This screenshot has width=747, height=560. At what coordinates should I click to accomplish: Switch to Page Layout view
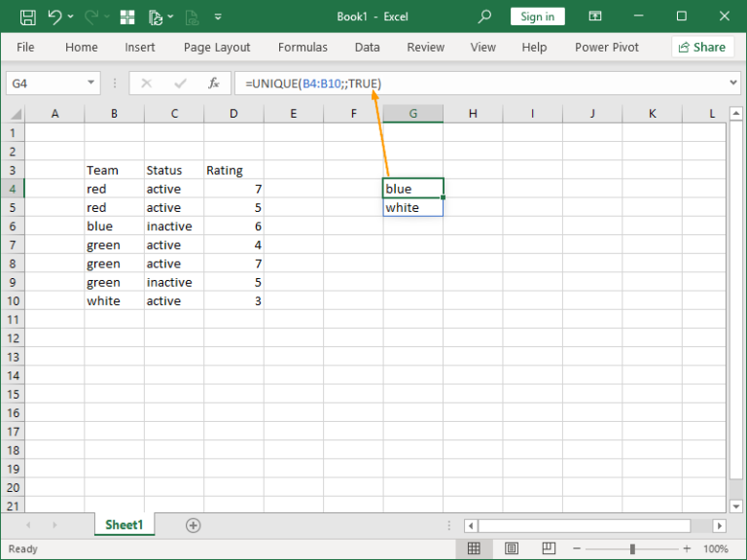click(512, 549)
